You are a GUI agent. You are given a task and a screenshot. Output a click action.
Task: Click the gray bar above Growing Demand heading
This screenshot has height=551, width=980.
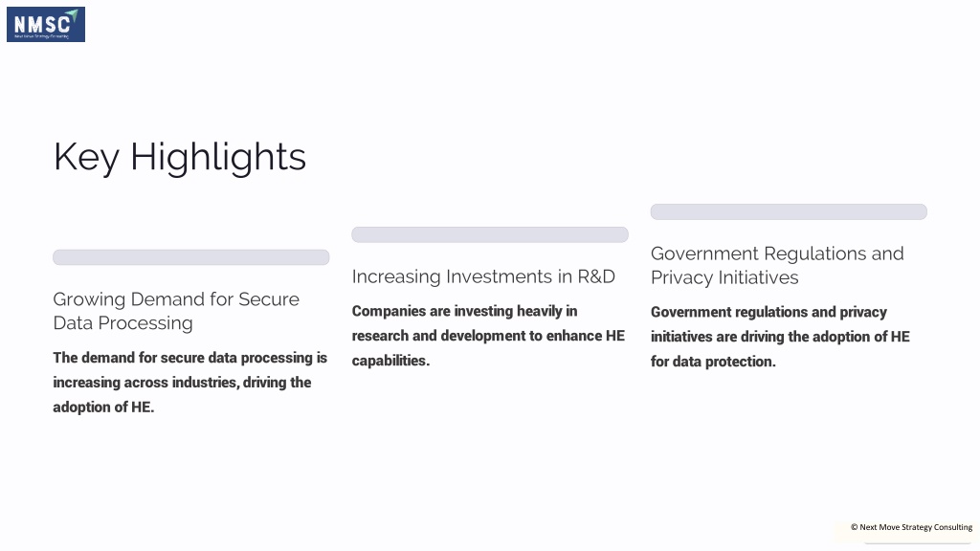click(190, 257)
